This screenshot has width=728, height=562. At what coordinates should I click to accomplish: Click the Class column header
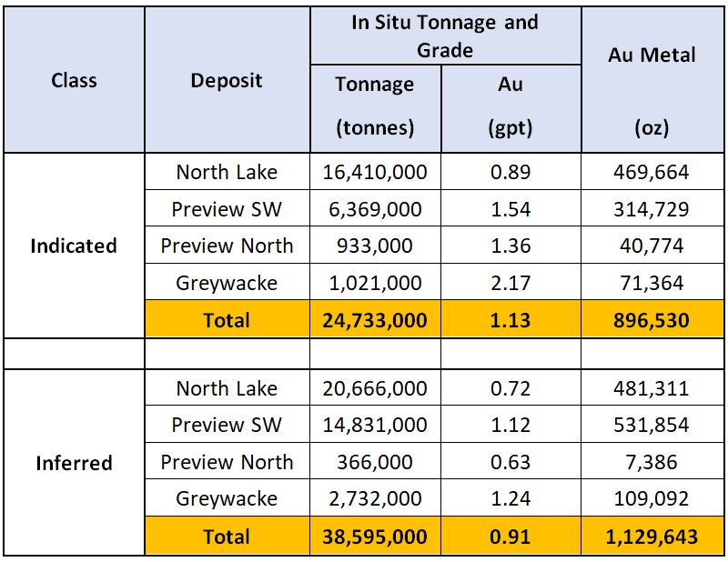point(73,80)
